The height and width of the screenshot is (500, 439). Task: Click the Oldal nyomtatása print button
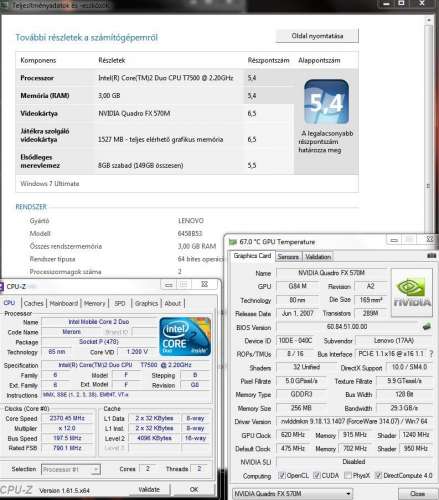[x=317, y=36]
